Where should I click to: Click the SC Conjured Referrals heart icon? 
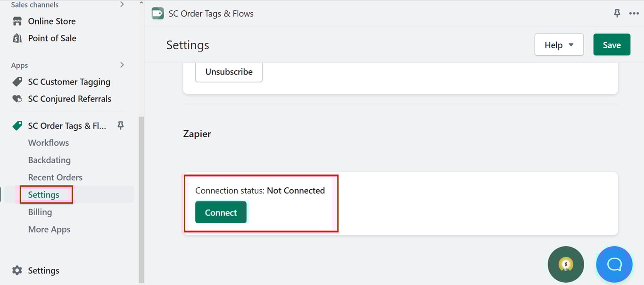[17, 99]
